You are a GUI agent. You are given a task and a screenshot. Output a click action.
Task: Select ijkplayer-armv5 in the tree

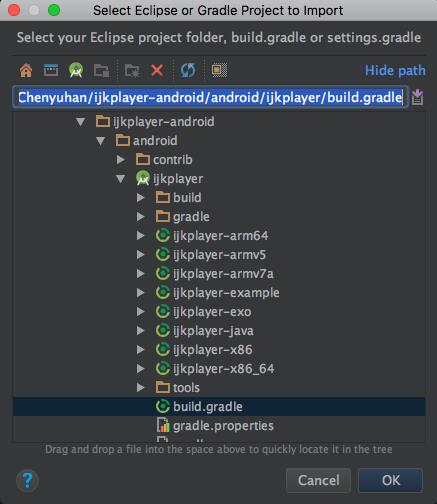point(219,255)
